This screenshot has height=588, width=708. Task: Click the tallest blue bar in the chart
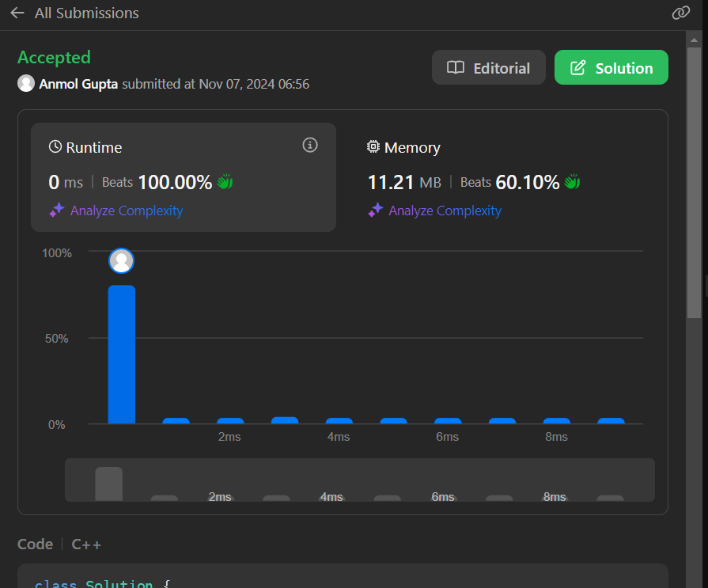pos(122,355)
